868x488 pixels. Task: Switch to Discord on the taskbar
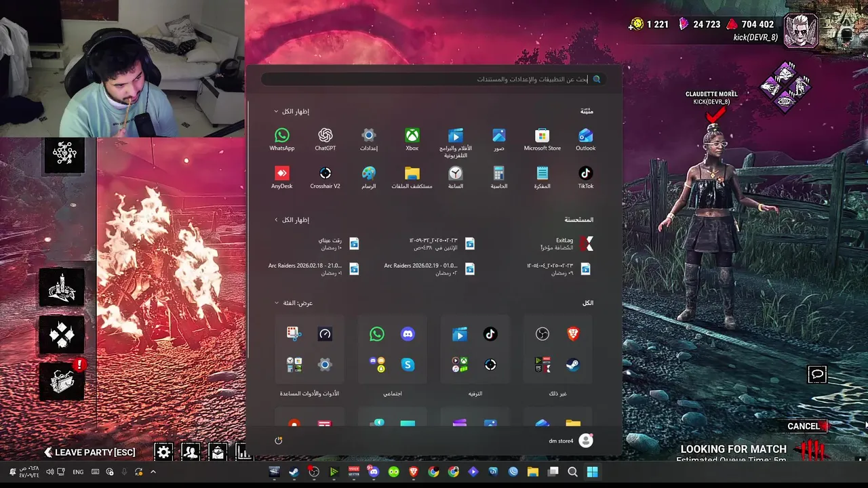tap(374, 472)
